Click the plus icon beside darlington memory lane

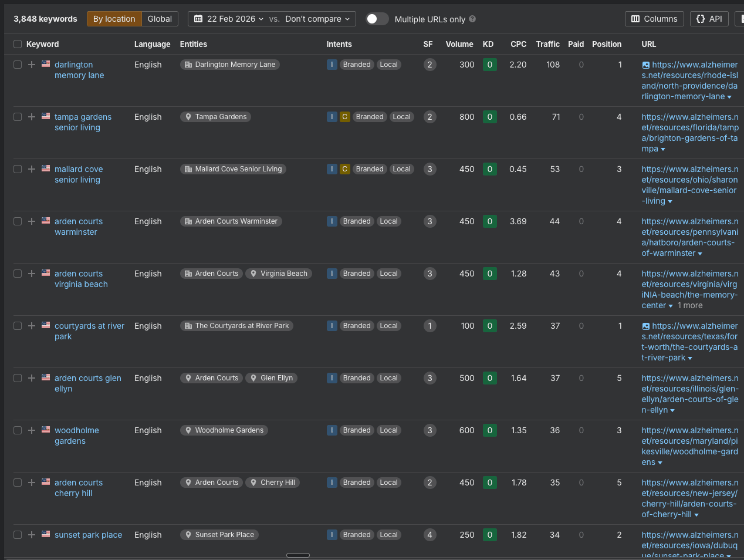(x=32, y=65)
